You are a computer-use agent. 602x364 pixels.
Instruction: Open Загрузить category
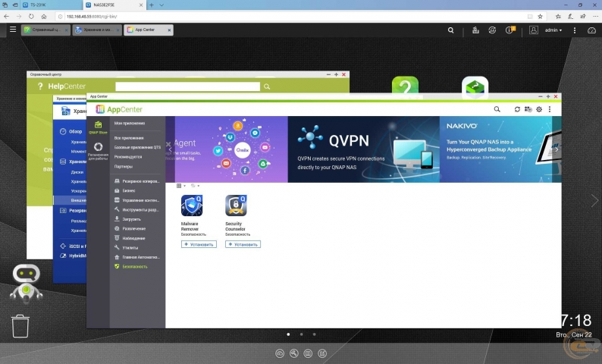tap(127, 219)
